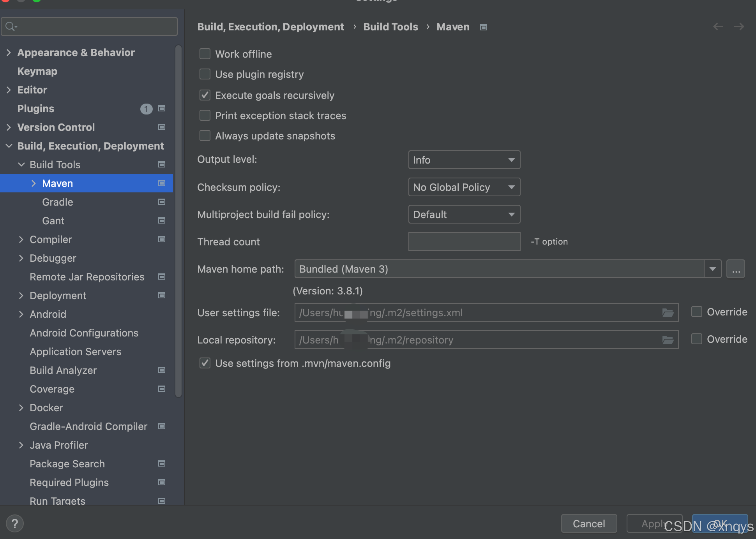
Task: Uncheck Execute goals recursively
Action: click(x=205, y=95)
